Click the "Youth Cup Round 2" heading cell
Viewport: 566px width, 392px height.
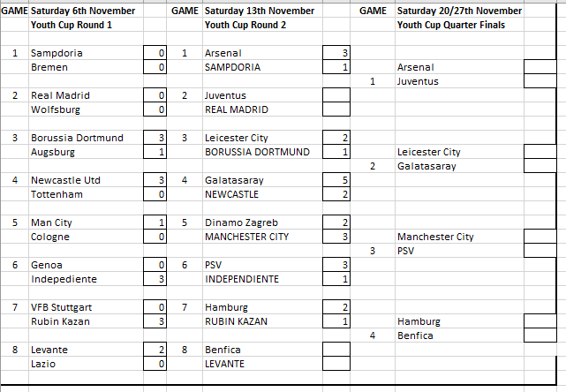click(245, 25)
